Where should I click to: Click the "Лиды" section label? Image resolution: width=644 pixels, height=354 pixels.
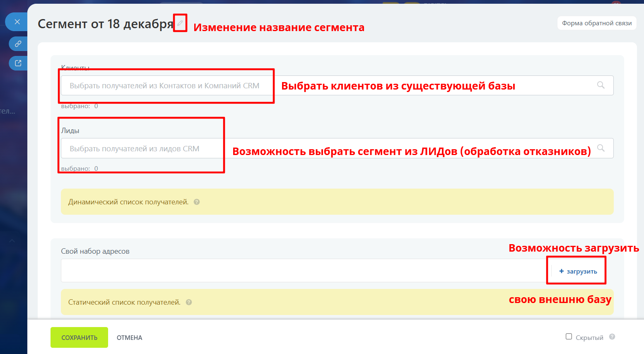[70, 131]
